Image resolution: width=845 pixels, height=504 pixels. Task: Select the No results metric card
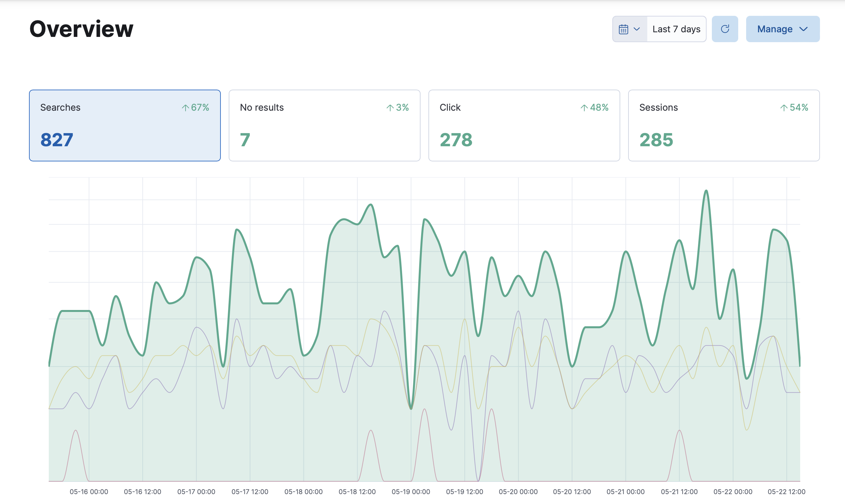pos(324,126)
